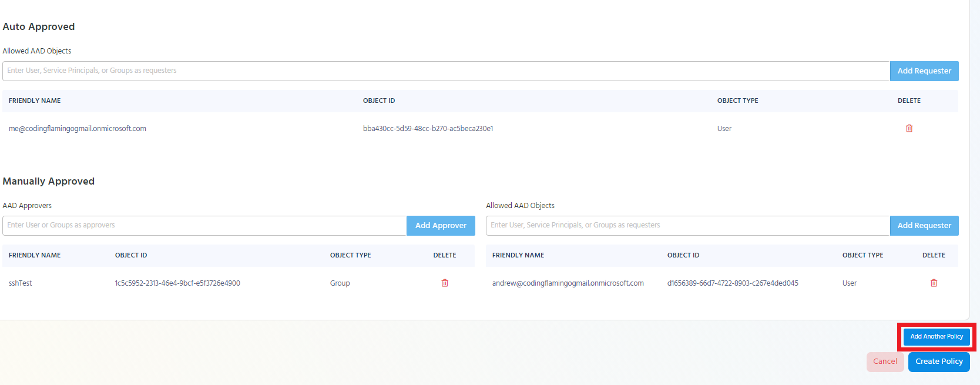Select the Group object type cell

click(340, 283)
